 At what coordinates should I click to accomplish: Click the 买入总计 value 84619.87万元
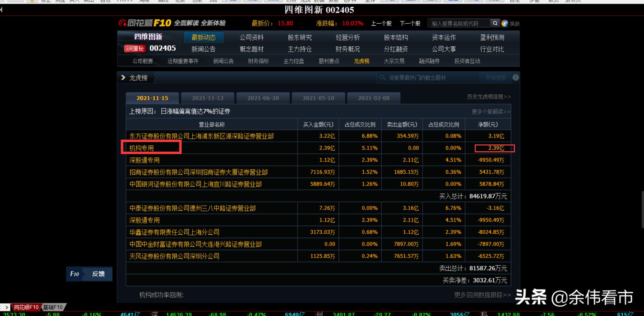pos(488,196)
